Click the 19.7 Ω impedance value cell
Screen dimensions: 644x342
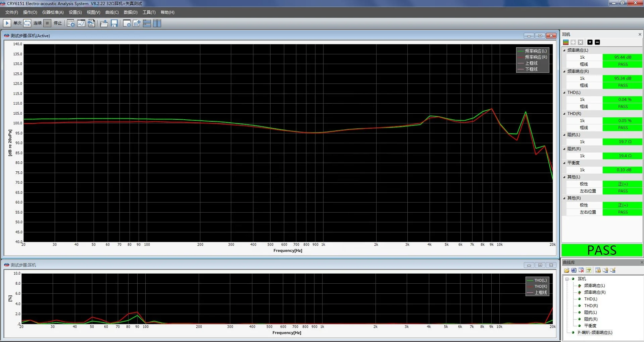tap(623, 142)
